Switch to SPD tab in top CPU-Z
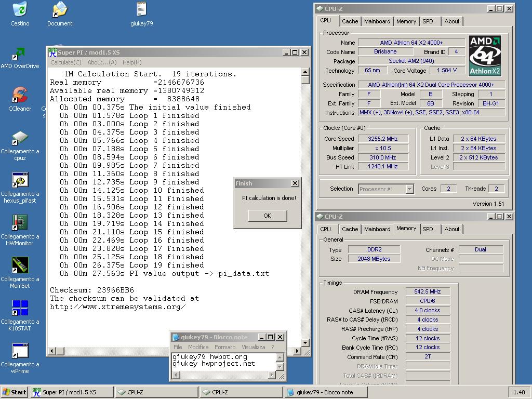The width and height of the screenshot is (532, 399). [428, 21]
